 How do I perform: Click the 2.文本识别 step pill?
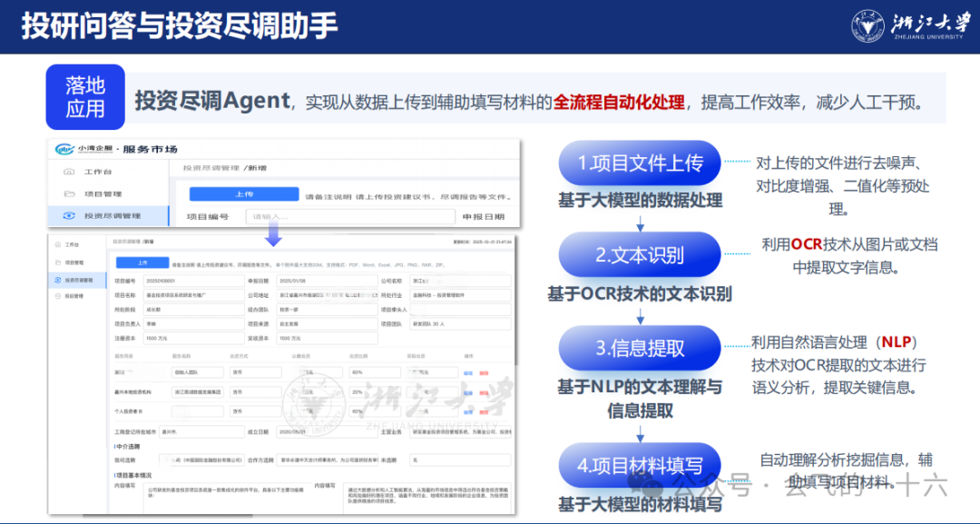[640, 254]
